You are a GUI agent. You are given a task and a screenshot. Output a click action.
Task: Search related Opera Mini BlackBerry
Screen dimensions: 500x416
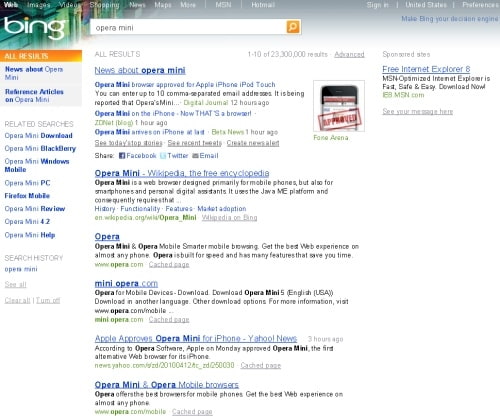click(40, 149)
